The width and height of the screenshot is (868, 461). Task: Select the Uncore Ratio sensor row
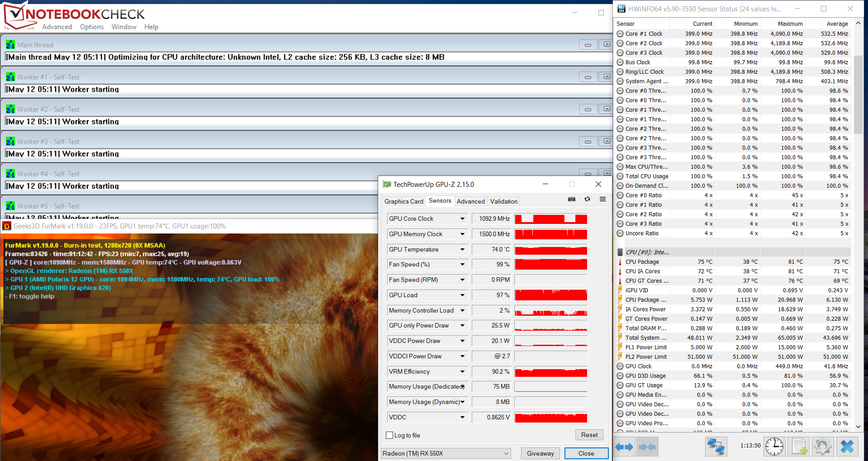pyautogui.click(x=733, y=233)
